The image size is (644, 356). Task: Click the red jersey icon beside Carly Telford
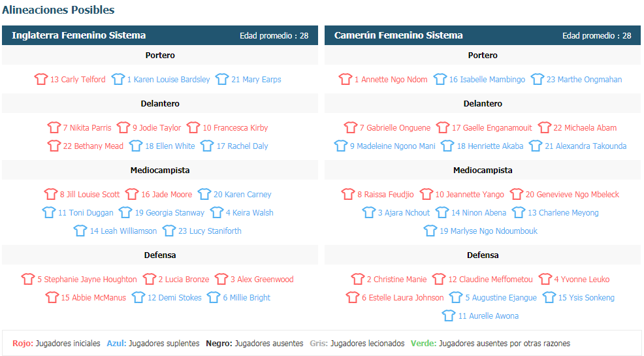tap(41, 80)
